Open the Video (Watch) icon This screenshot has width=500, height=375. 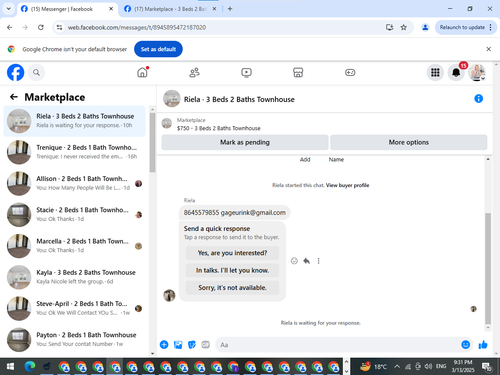[246, 72]
